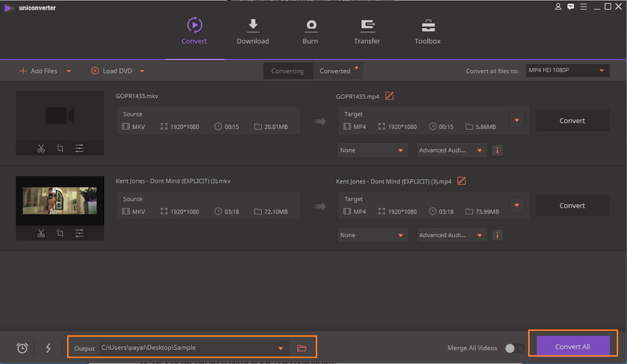Click the crop icon for GOPR1433.mkv
This screenshot has height=364, width=627.
60,148
